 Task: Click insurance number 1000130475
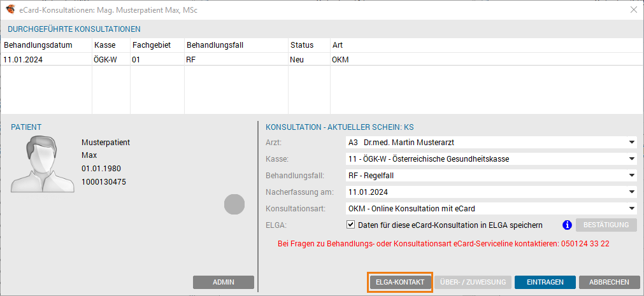pyautogui.click(x=104, y=182)
